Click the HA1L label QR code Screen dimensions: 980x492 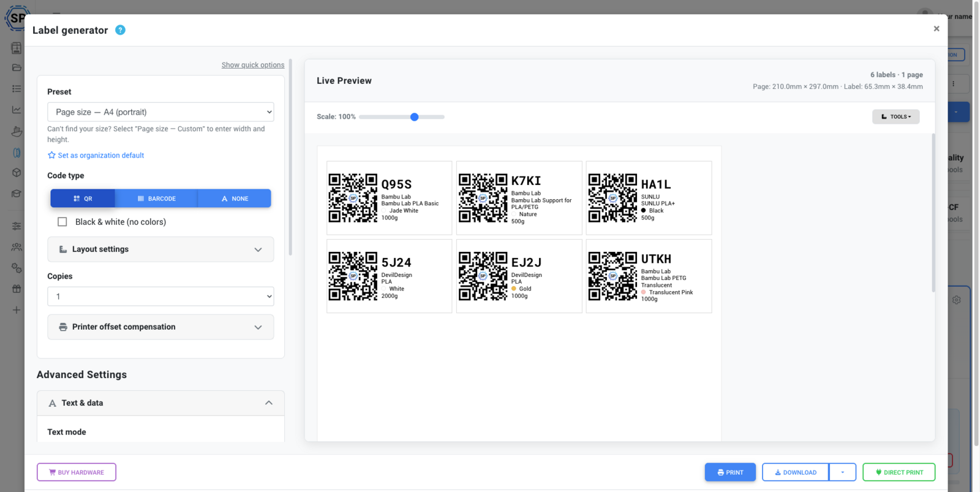612,198
